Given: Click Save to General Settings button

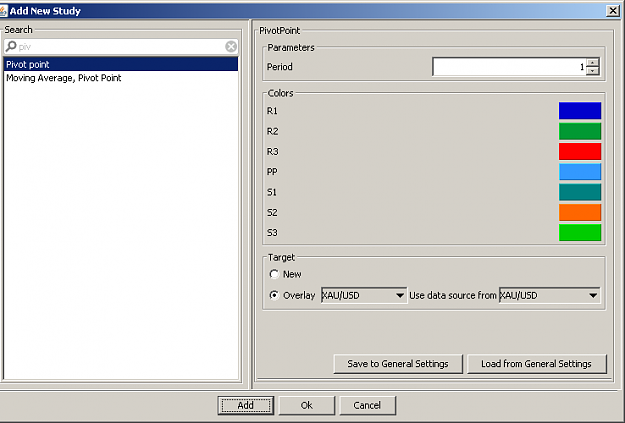Looking at the screenshot, I should pyautogui.click(x=398, y=364).
